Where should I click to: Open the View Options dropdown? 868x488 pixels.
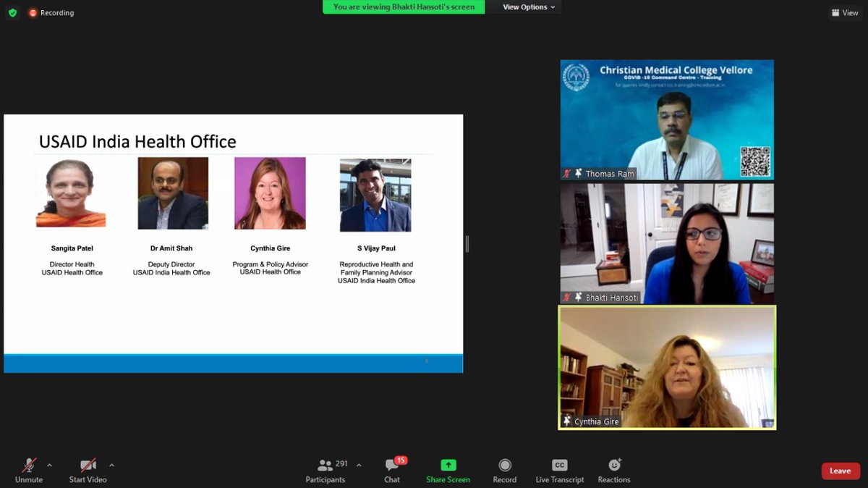coord(529,7)
